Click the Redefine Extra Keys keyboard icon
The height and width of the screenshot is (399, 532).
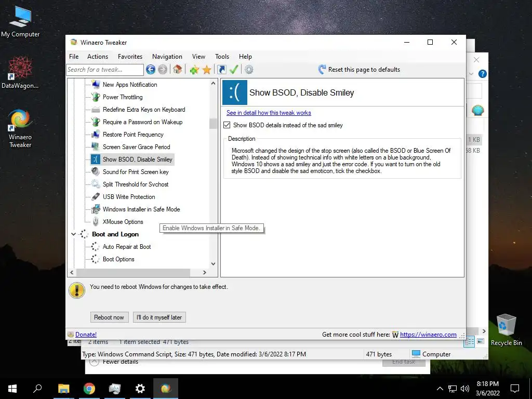(96, 109)
